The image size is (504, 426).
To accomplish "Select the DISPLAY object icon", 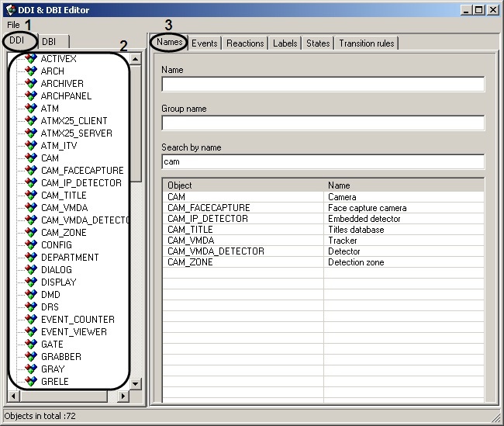I will pyautogui.click(x=31, y=282).
